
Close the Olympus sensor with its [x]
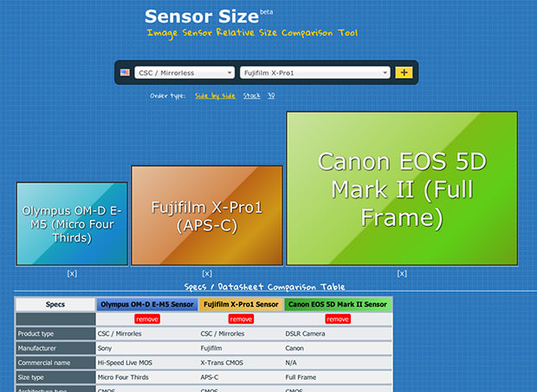pos(72,273)
